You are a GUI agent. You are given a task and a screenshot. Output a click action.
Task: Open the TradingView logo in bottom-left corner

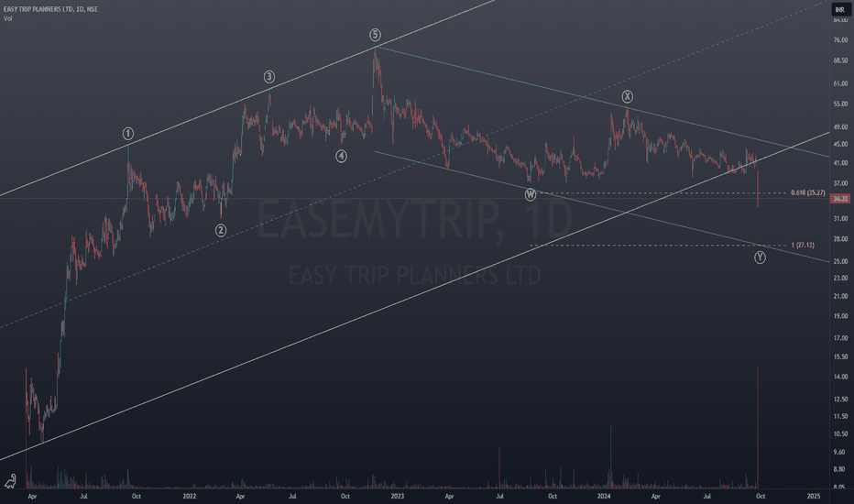10,481
